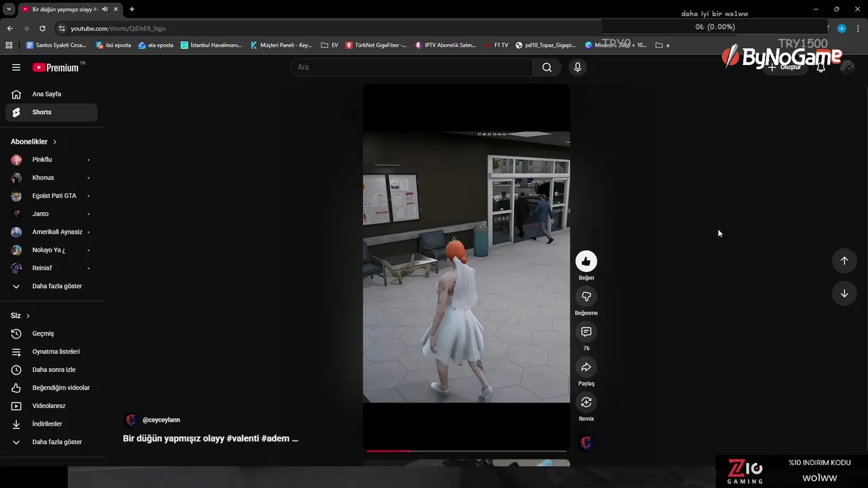The width and height of the screenshot is (868, 488).
Task: Open @ceyceylann channel avatar
Action: click(x=131, y=420)
